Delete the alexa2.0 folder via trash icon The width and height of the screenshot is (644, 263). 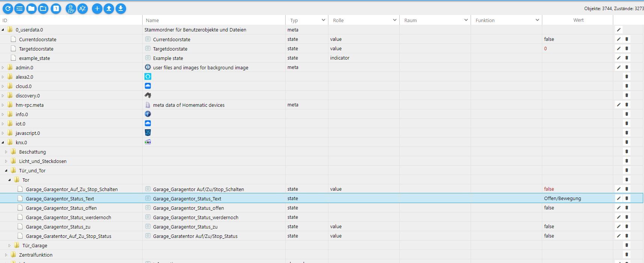click(x=627, y=76)
